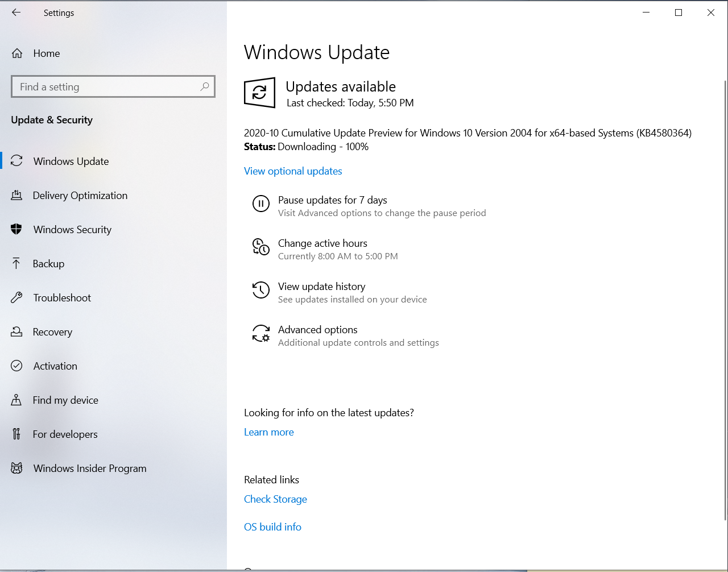Click the Check Storage link

click(x=275, y=499)
